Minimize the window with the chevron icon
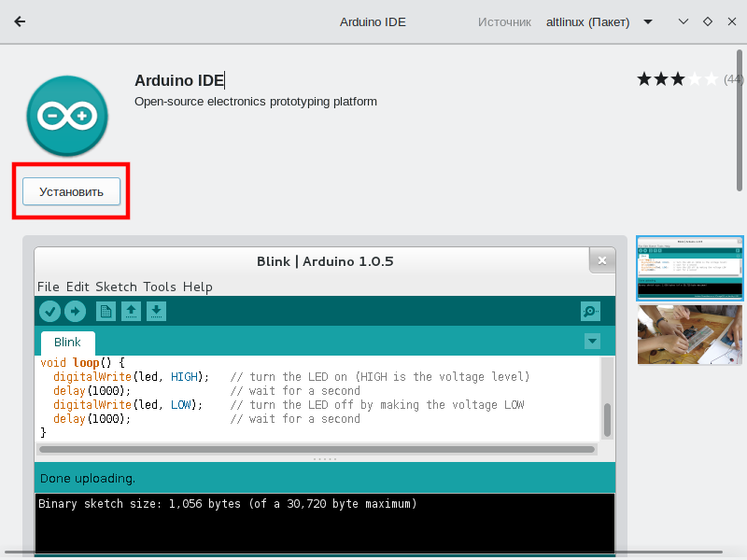Screen dimensions: 747x560 coord(684,21)
